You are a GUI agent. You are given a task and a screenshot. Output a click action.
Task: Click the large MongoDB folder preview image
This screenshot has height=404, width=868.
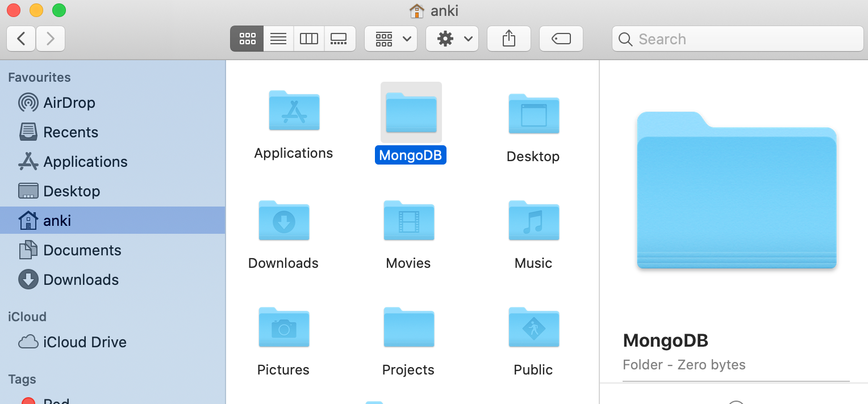click(x=737, y=190)
